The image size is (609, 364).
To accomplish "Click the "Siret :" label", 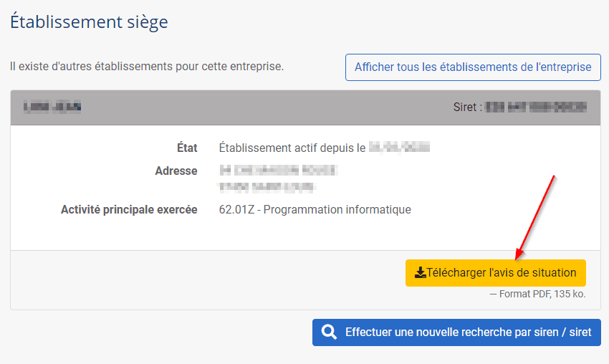I will tap(466, 107).
